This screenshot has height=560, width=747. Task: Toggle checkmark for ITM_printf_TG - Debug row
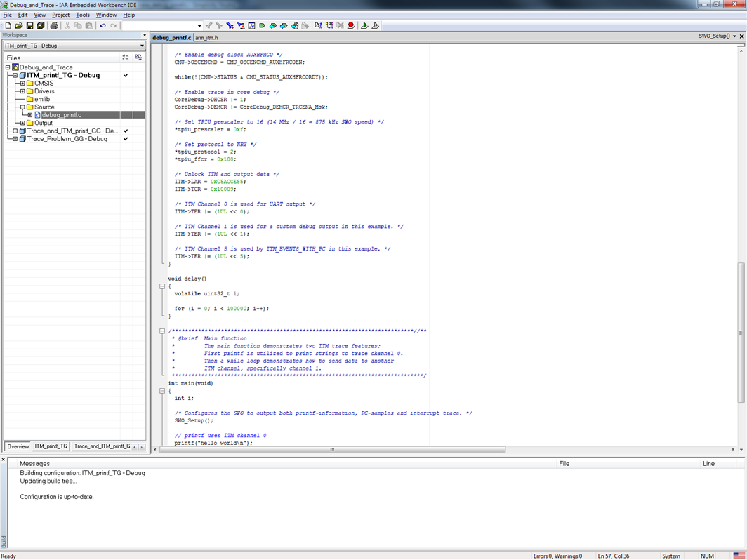point(126,75)
